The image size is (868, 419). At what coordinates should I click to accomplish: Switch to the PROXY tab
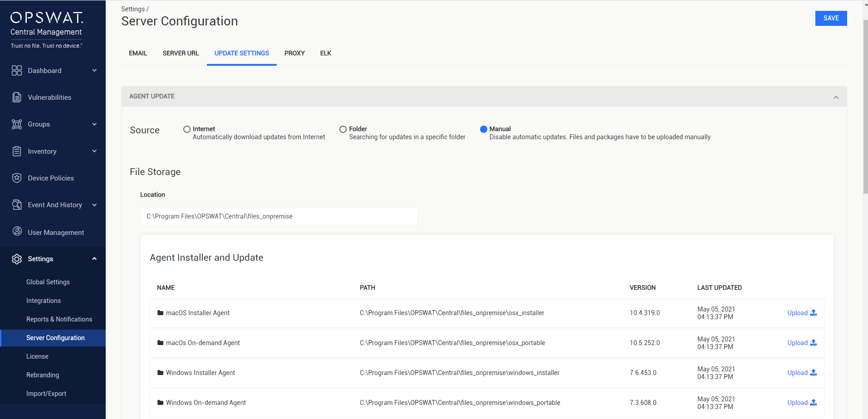tap(294, 53)
